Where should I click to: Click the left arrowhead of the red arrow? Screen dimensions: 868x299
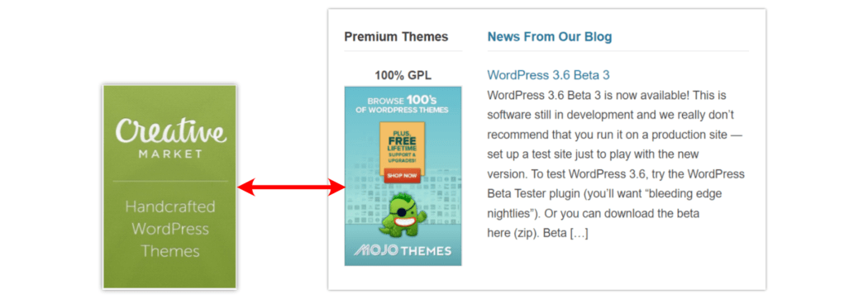tap(246, 187)
